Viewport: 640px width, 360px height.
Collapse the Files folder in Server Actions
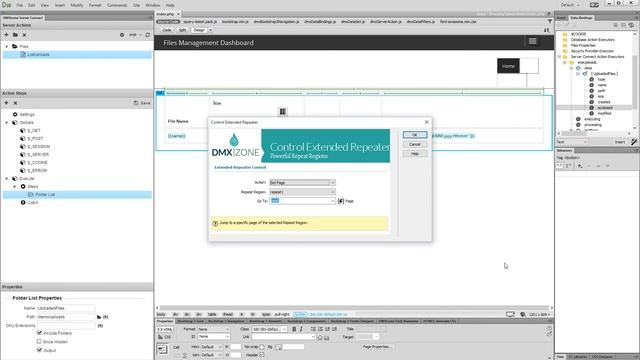click(7, 47)
